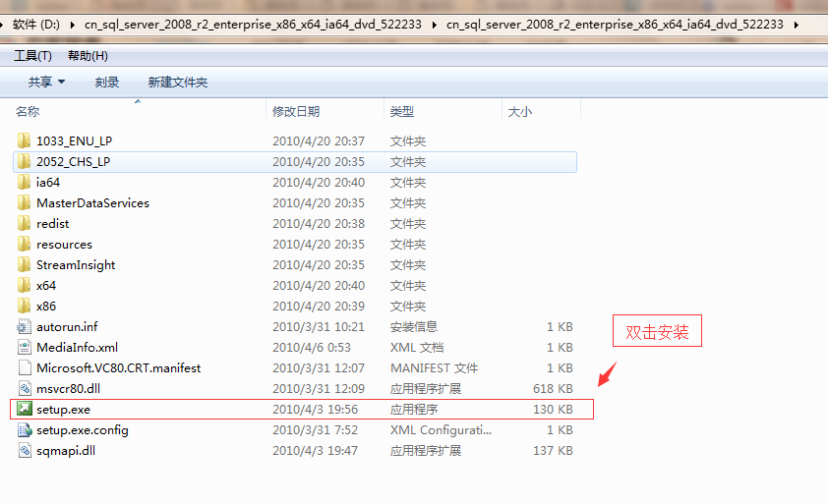Sort by the 修改日期 column header
The height and width of the screenshot is (504, 828).
click(296, 111)
